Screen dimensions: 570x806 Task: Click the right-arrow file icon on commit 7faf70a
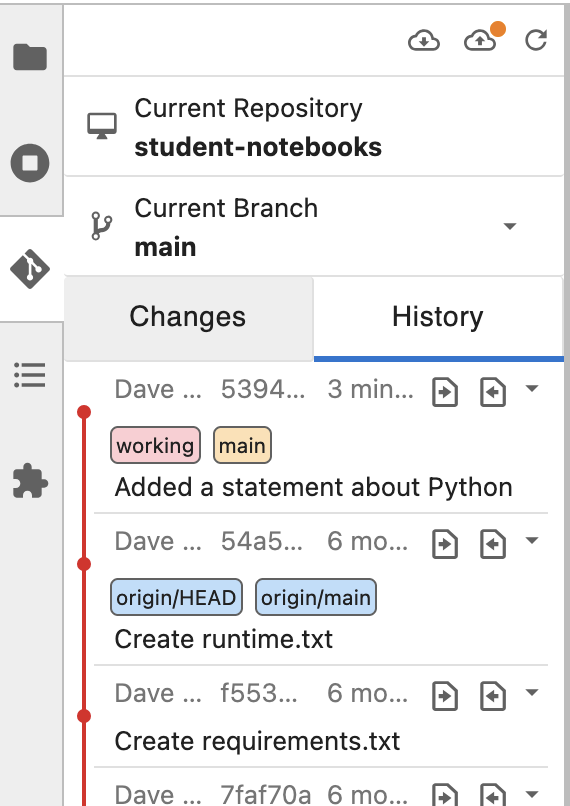[x=445, y=794]
